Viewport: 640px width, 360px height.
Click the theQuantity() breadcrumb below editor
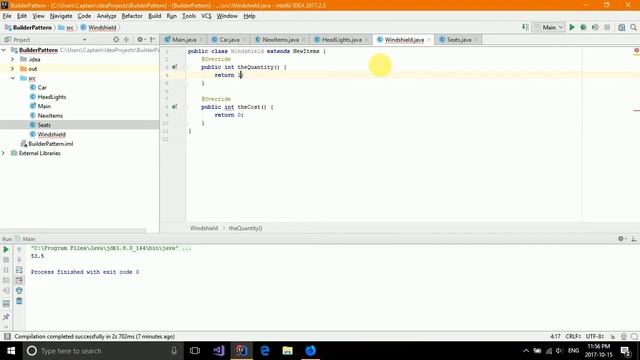tap(245, 228)
